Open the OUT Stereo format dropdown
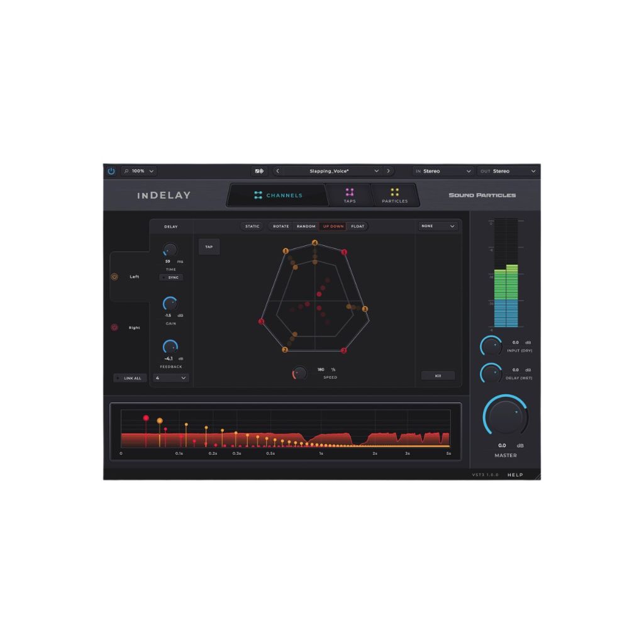This screenshot has height=644, width=644. pos(508,171)
